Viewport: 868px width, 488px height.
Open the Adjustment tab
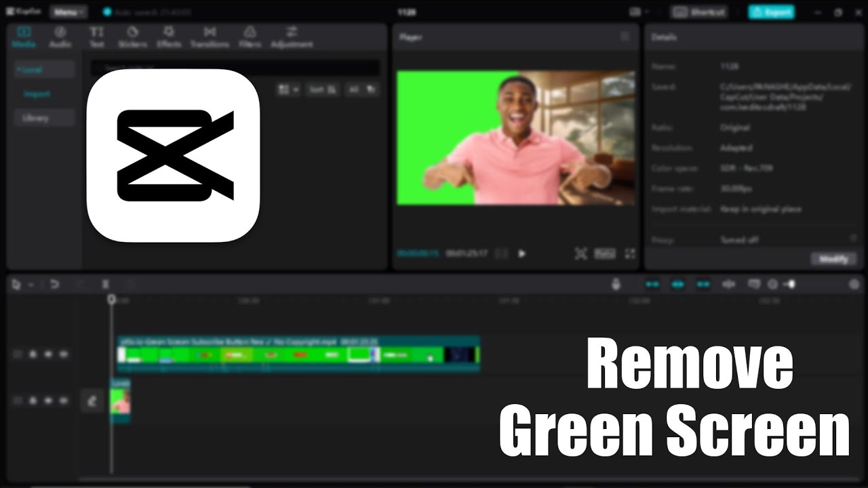point(292,37)
